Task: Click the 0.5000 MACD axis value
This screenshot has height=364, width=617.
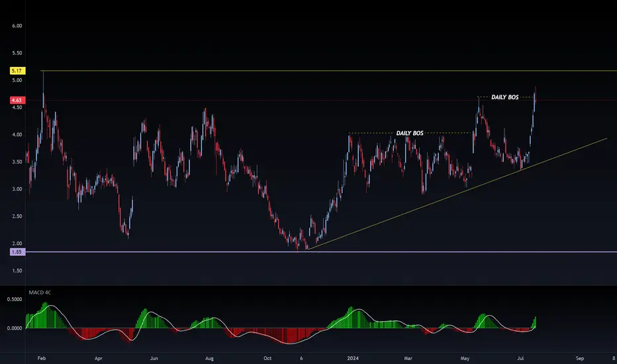Action: [x=15, y=299]
